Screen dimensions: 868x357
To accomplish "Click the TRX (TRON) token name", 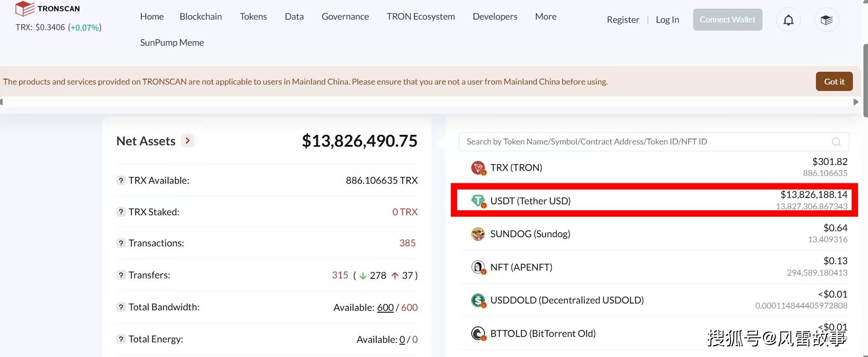I will [x=516, y=168].
